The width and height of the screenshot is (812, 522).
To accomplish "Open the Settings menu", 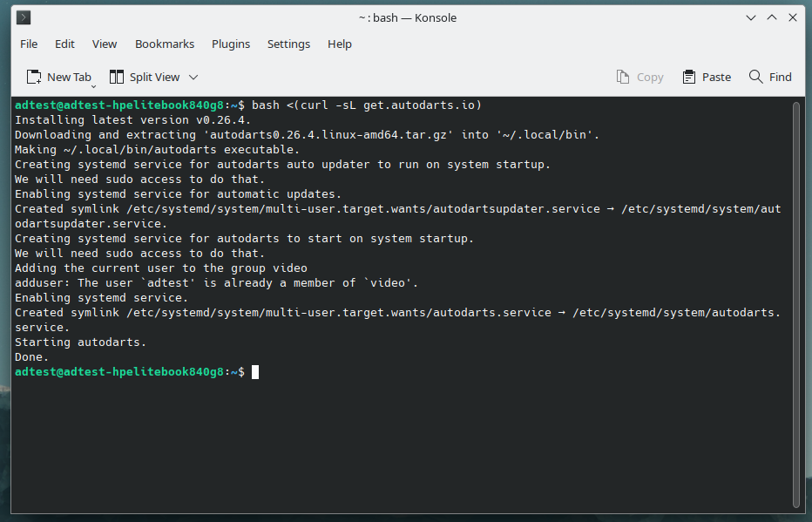I will [289, 44].
